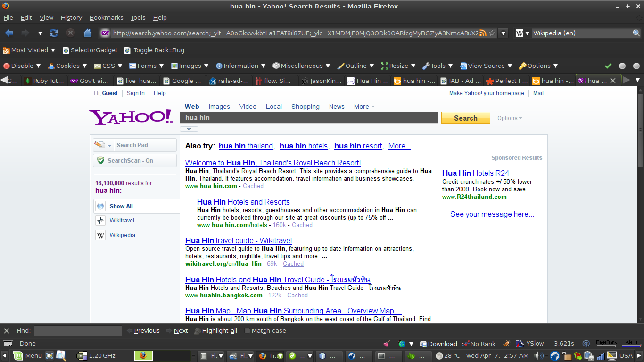Click the RSS feed icon in address bar

pos(483,33)
